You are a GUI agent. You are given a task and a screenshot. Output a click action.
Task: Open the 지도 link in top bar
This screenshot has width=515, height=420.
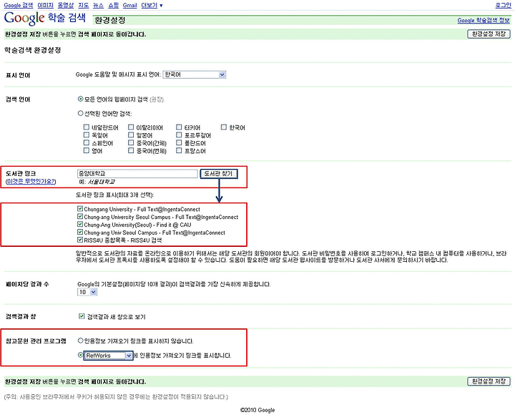point(84,5)
